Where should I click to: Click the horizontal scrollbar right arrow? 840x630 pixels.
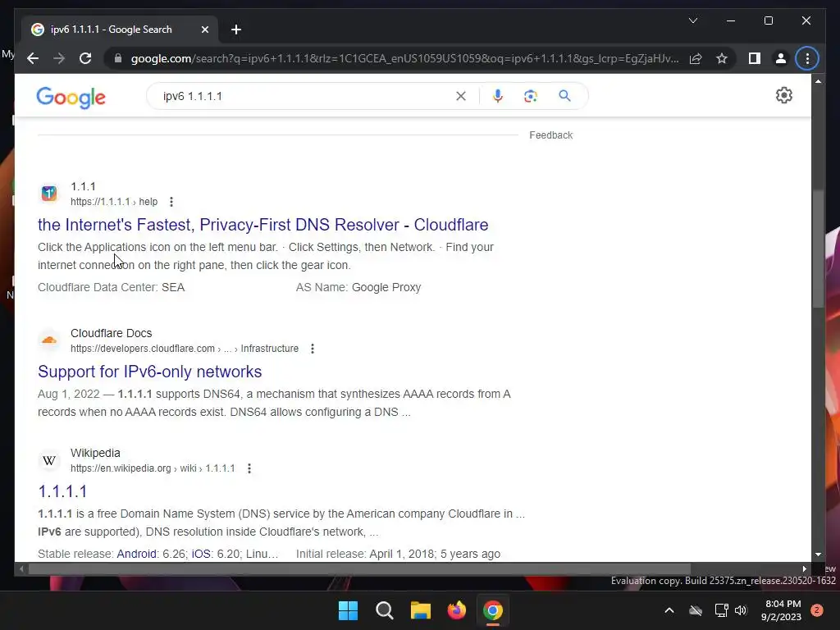pyautogui.click(x=804, y=569)
